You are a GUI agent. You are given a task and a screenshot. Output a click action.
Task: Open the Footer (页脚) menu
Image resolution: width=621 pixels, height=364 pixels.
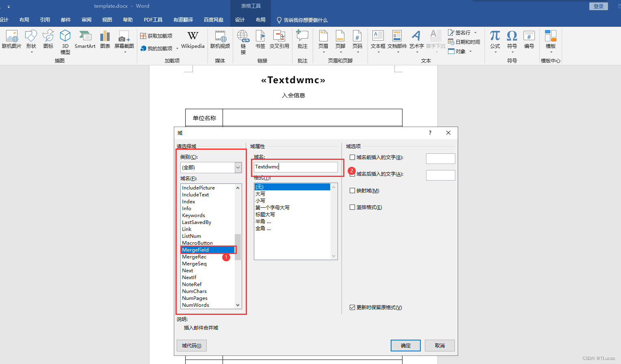click(x=340, y=41)
